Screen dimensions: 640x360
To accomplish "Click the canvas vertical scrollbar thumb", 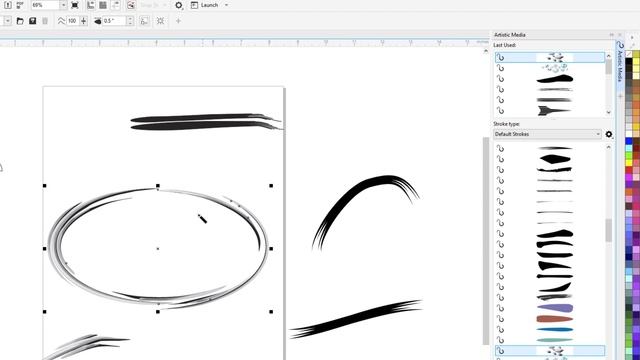I will tap(486, 241).
